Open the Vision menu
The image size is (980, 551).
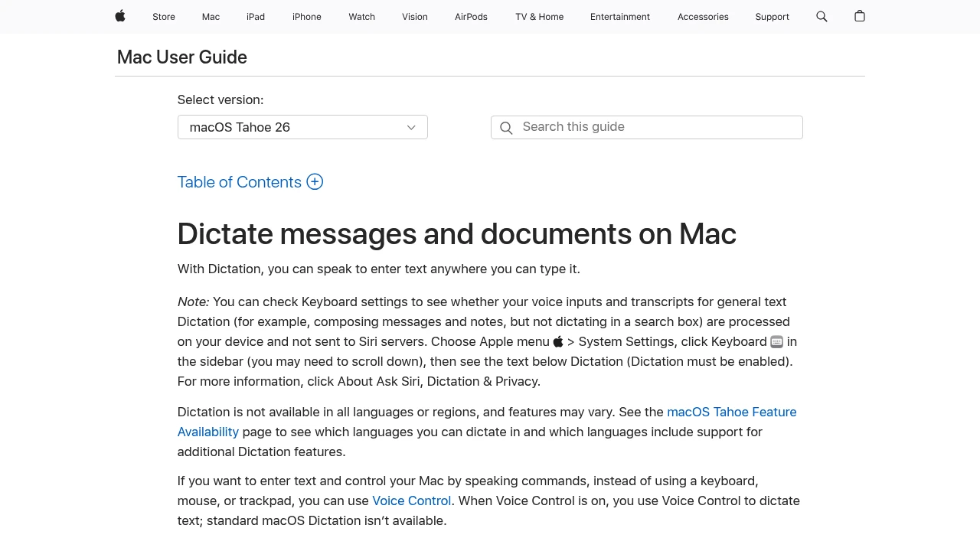[x=415, y=17]
